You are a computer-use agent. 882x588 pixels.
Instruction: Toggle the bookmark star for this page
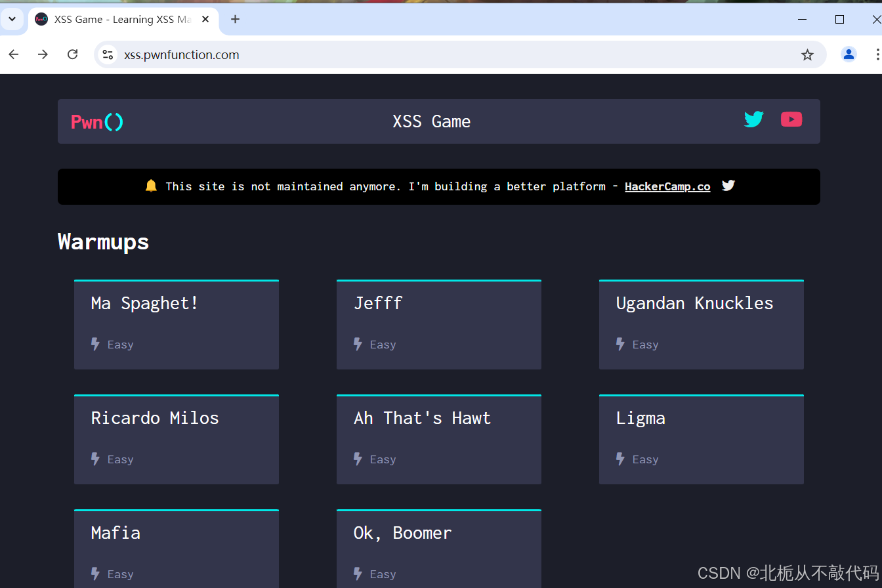pos(807,54)
